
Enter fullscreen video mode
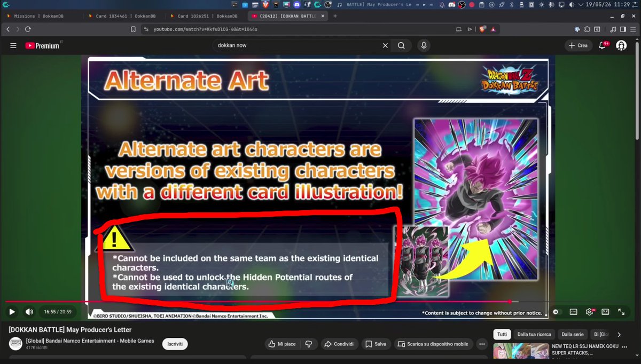(x=622, y=312)
